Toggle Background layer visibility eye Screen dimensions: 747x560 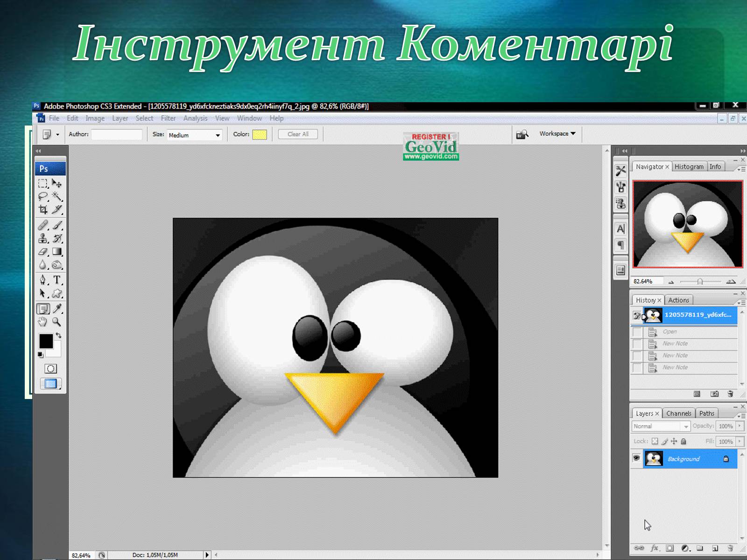[x=636, y=458]
